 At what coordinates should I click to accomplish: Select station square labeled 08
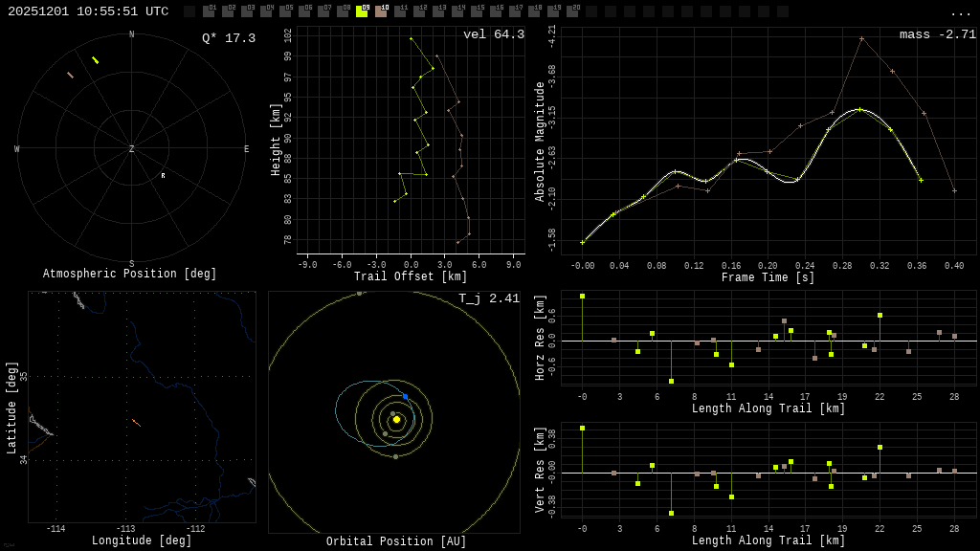(x=342, y=11)
